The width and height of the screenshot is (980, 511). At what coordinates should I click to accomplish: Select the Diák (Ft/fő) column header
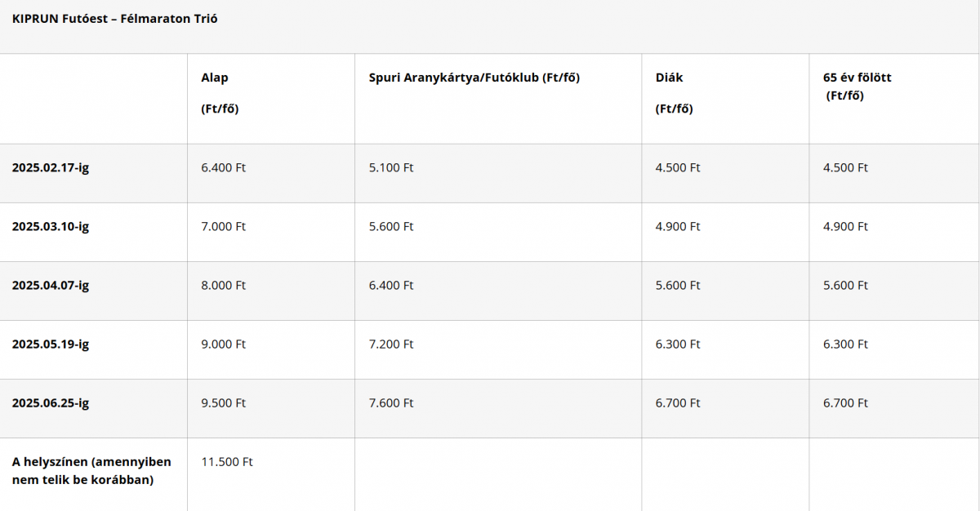674,93
